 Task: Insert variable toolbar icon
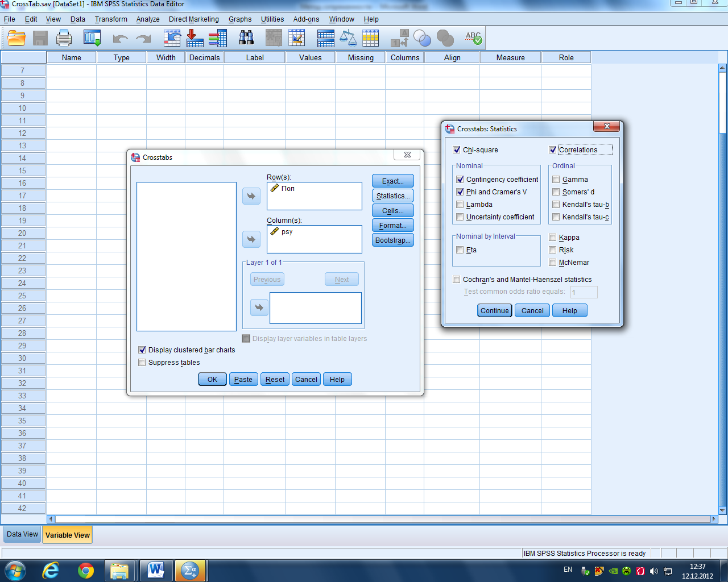(296, 38)
